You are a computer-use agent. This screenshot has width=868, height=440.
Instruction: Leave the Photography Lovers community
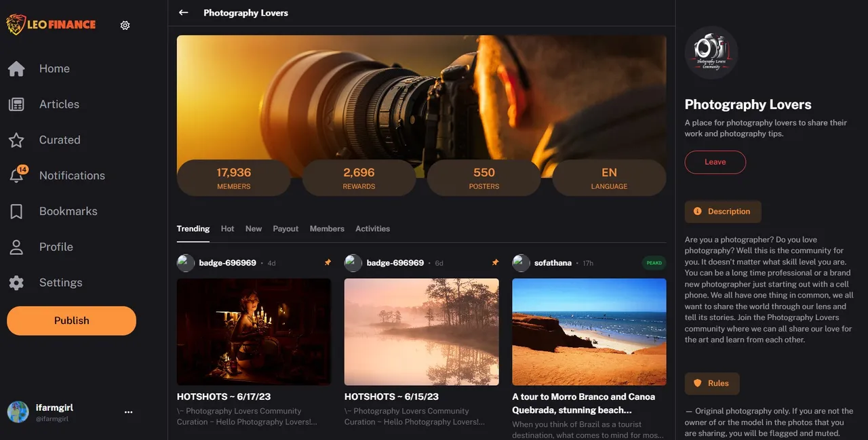715,162
